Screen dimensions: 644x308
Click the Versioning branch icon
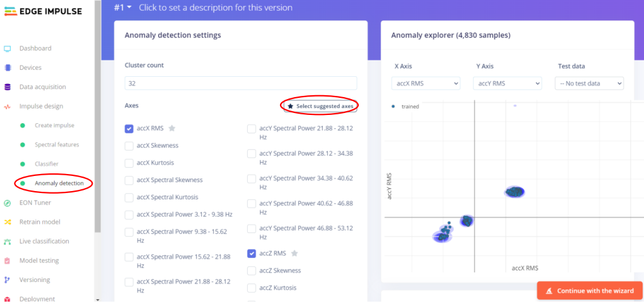tap(8, 279)
